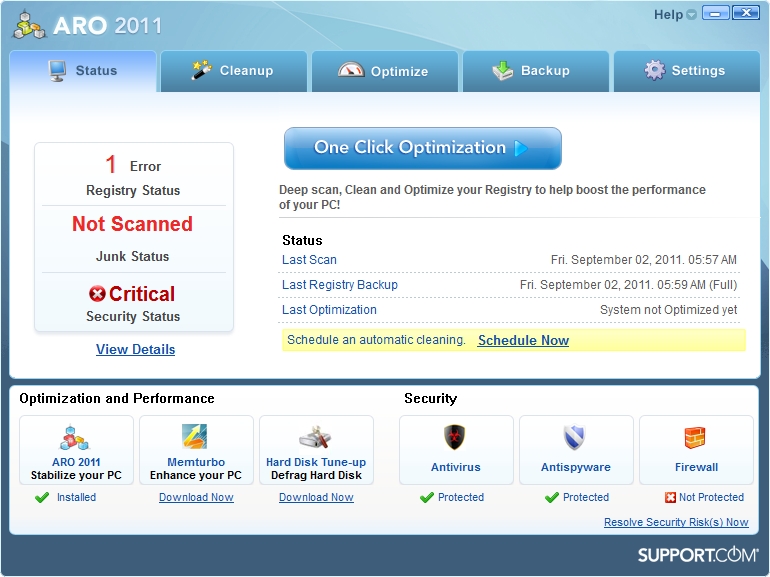Click the Memturbo product icon
The height and width of the screenshot is (577, 770).
pyautogui.click(x=195, y=437)
